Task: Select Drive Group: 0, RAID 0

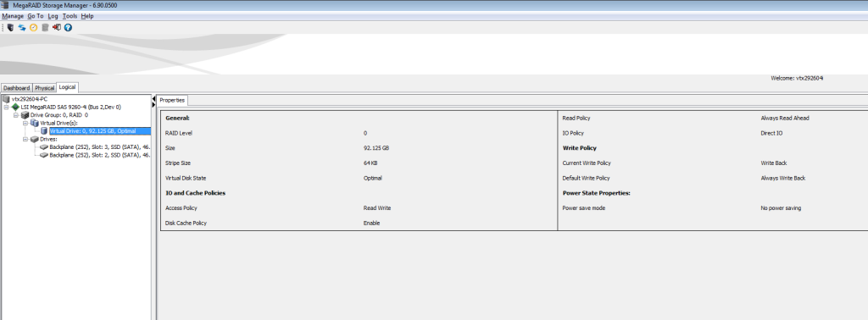Action: tap(59, 115)
